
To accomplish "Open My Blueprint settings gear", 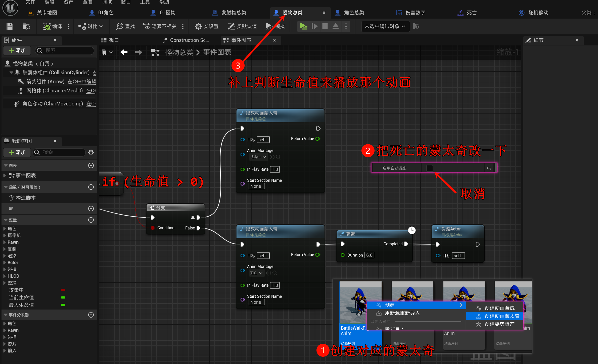I will [91, 152].
